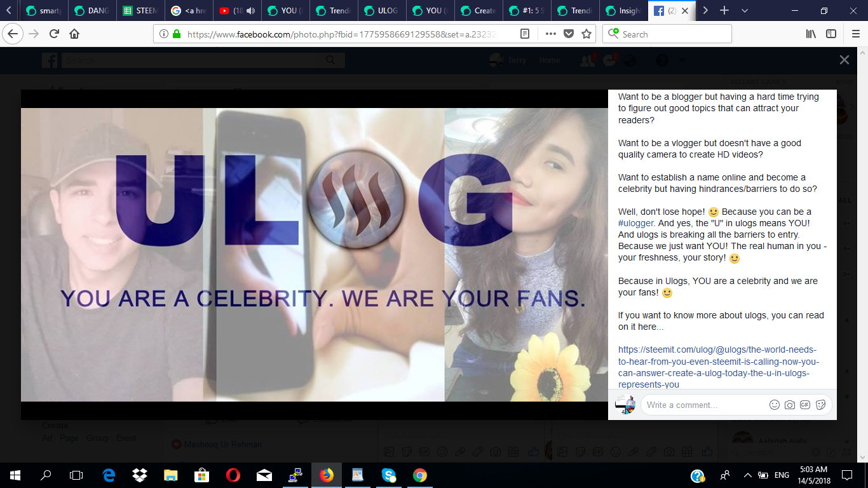
Task: Switch to the Google '<a hre' tab
Action: [x=188, y=10]
